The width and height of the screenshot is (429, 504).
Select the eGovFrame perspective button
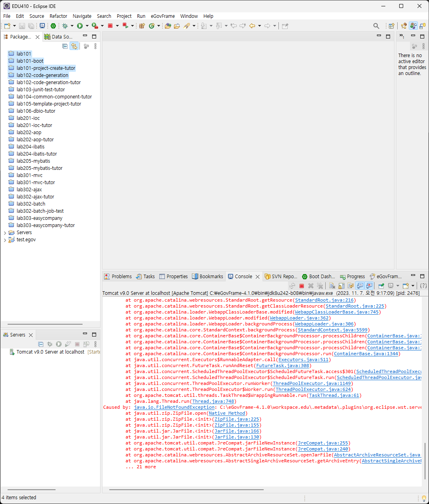(x=414, y=26)
